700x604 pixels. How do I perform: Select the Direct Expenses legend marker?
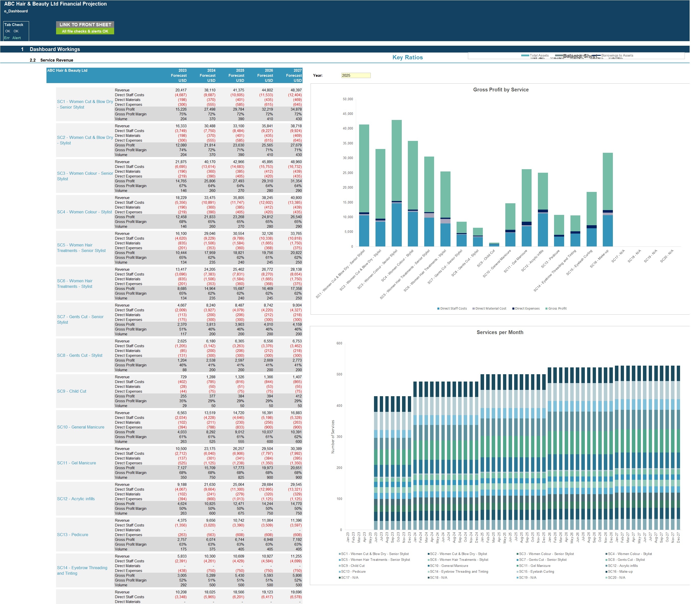513,309
